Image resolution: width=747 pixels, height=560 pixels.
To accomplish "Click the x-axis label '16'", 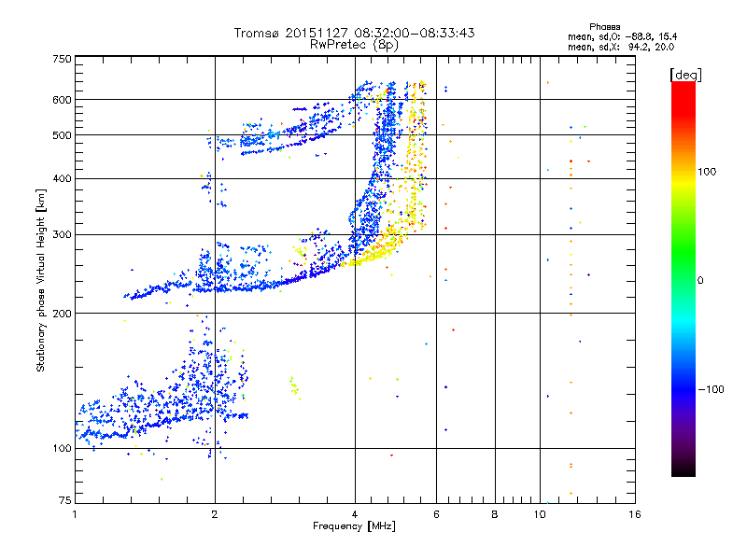I will point(635,514).
